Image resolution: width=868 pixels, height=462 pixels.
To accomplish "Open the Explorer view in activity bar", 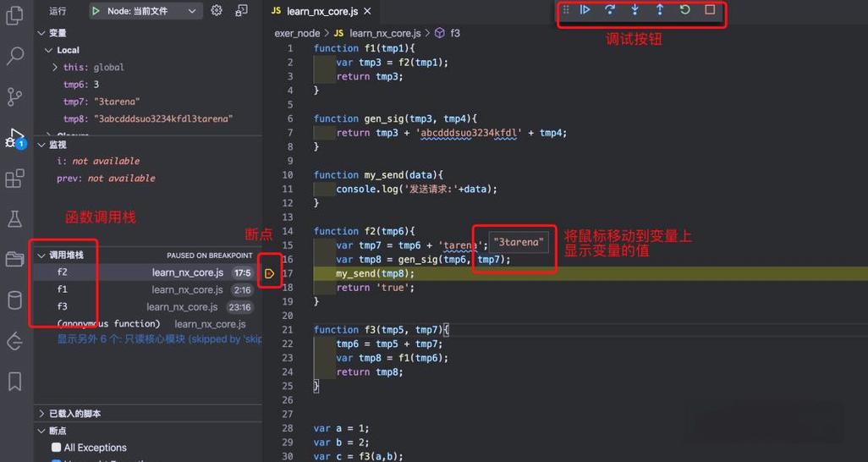I will pyautogui.click(x=14, y=14).
